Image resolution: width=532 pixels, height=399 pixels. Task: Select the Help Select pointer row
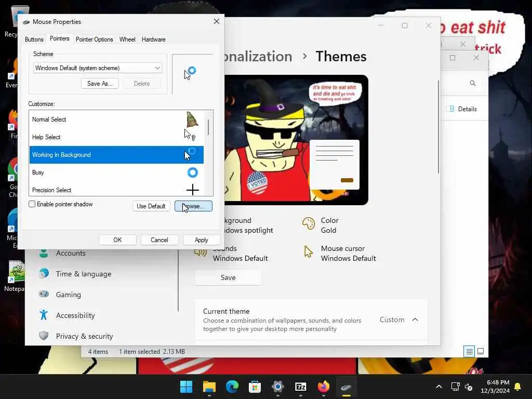pyautogui.click(x=116, y=137)
